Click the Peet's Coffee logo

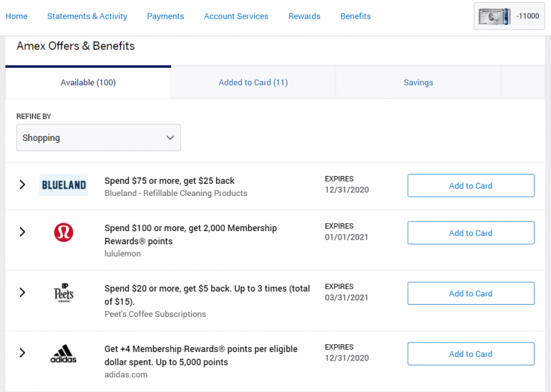click(x=64, y=293)
